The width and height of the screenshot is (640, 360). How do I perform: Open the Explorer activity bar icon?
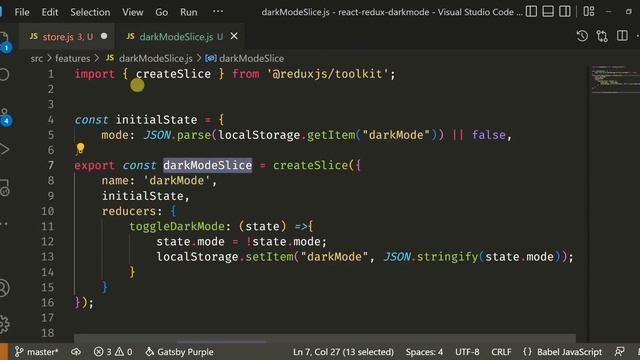tap(4, 41)
